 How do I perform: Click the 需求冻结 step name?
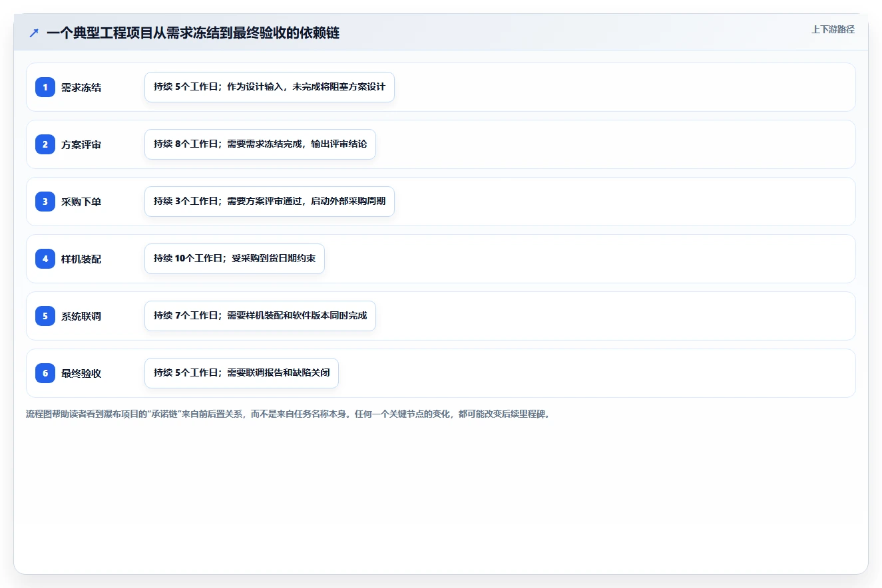click(x=81, y=87)
